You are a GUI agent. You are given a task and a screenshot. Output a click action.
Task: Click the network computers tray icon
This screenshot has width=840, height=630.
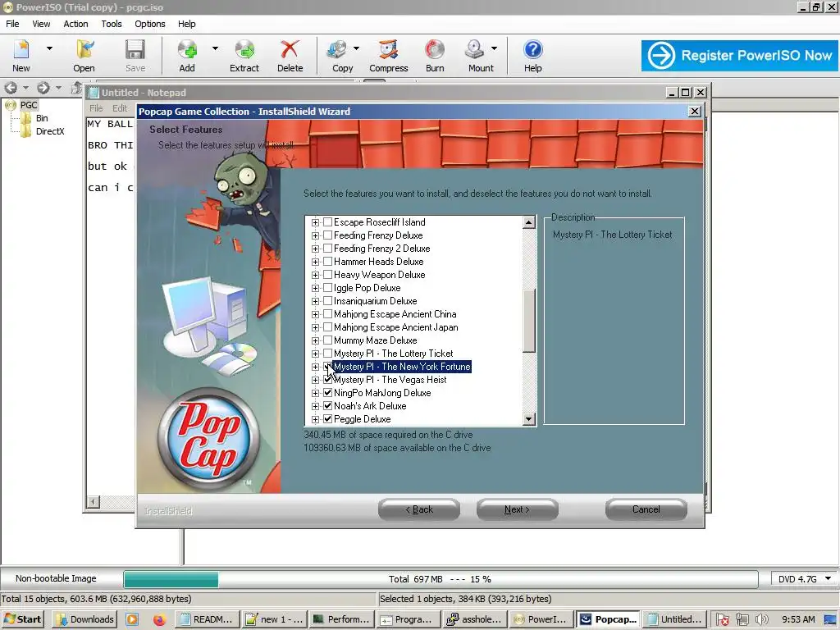tap(742, 619)
